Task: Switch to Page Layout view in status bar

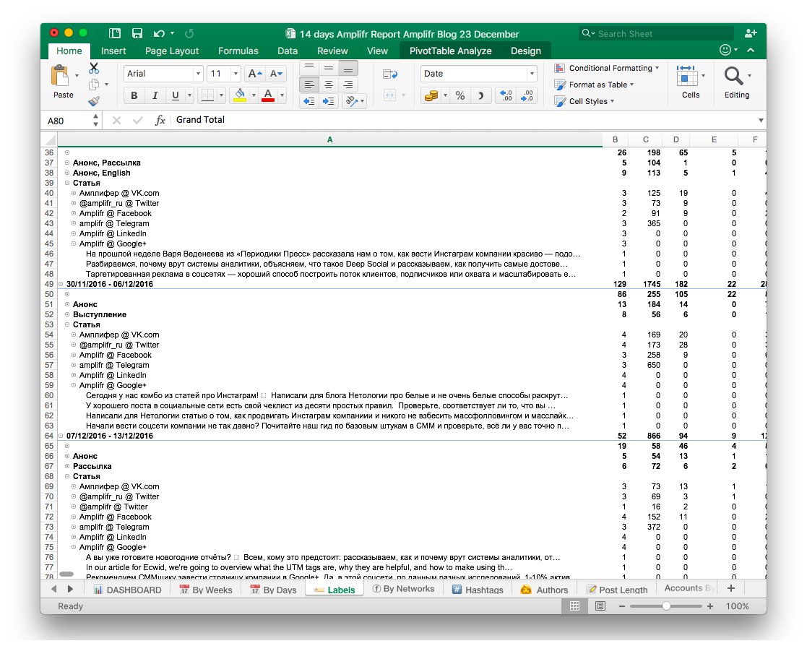Action: [600, 606]
